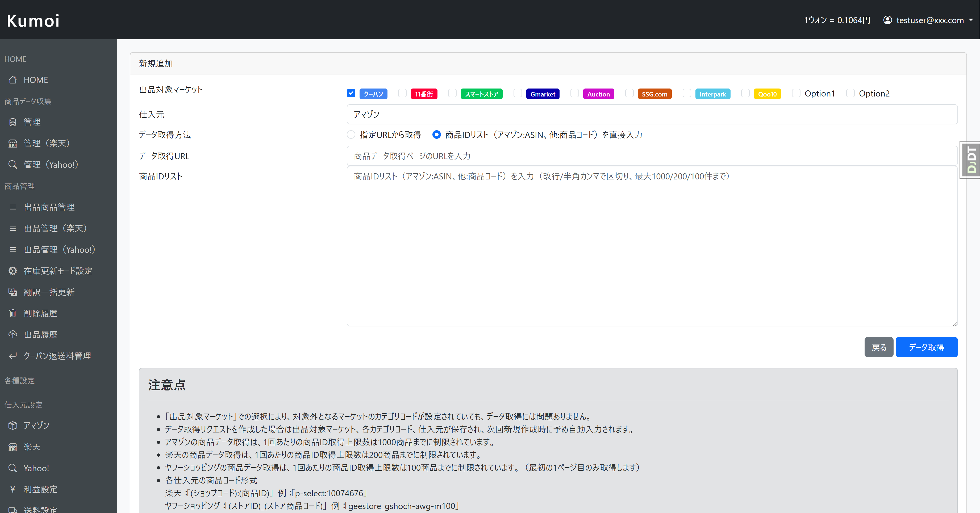
Task: Select the 管理（楽天） shop icon
Action: click(x=13, y=143)
